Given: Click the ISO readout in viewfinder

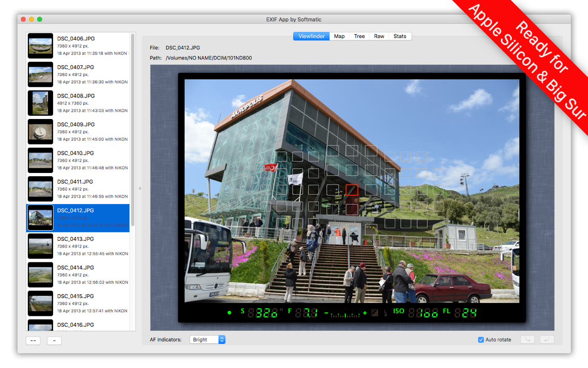Looking at the screenshot, I should (x=423, y=313).
